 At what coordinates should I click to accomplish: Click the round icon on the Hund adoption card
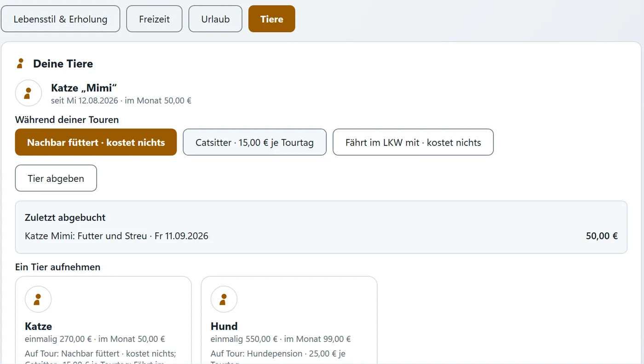[224, 299]
